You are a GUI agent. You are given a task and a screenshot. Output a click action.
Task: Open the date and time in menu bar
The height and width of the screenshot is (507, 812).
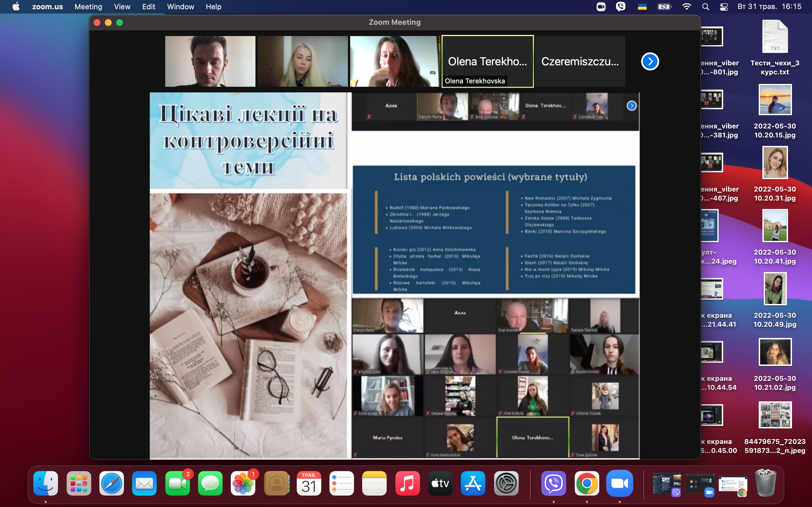769,7
